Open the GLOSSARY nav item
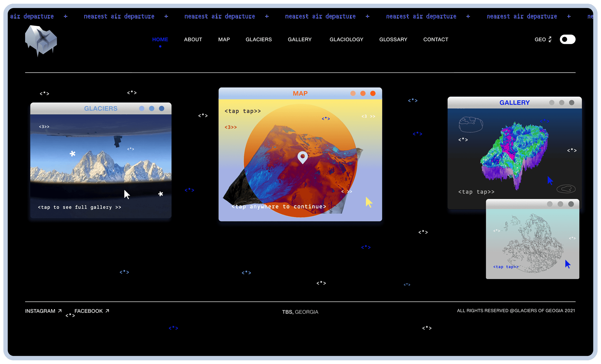 393,39
